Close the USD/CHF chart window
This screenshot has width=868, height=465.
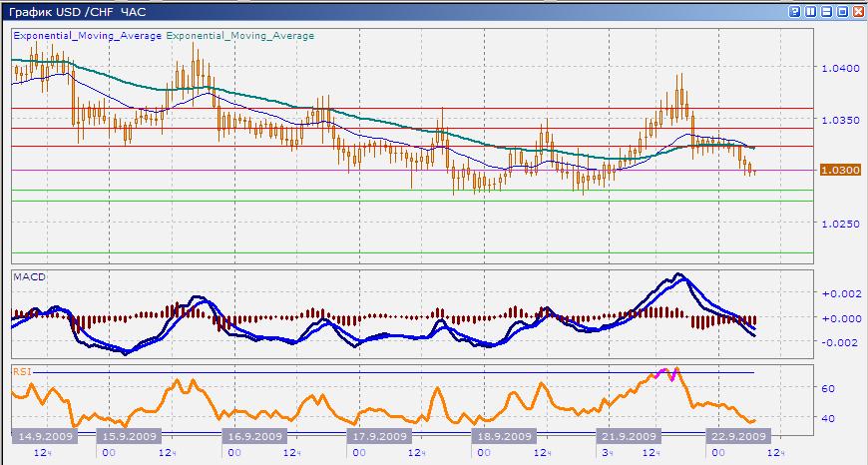click(x=858, y=11)
